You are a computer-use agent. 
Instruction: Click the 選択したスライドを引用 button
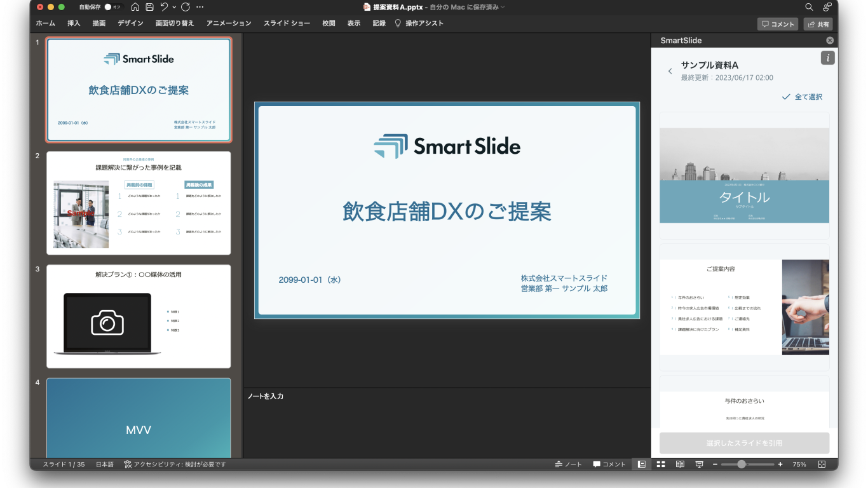pyautogui.click(x=744, y=443)
